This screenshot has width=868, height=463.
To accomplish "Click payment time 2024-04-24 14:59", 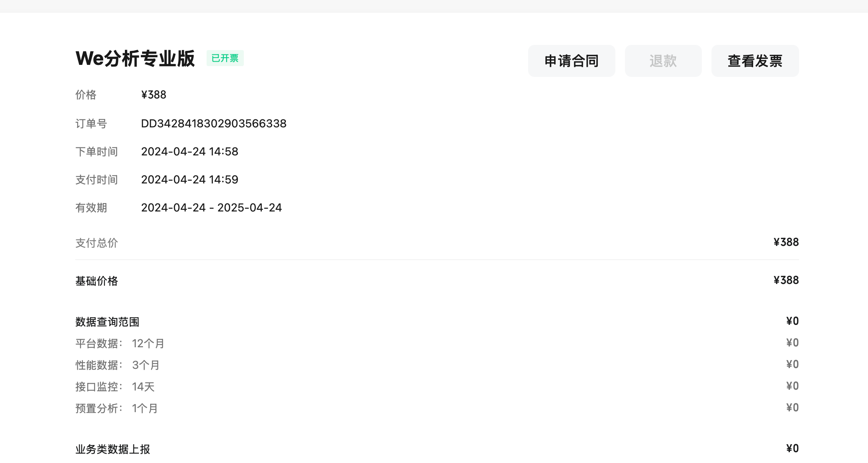I will (189, 179).
